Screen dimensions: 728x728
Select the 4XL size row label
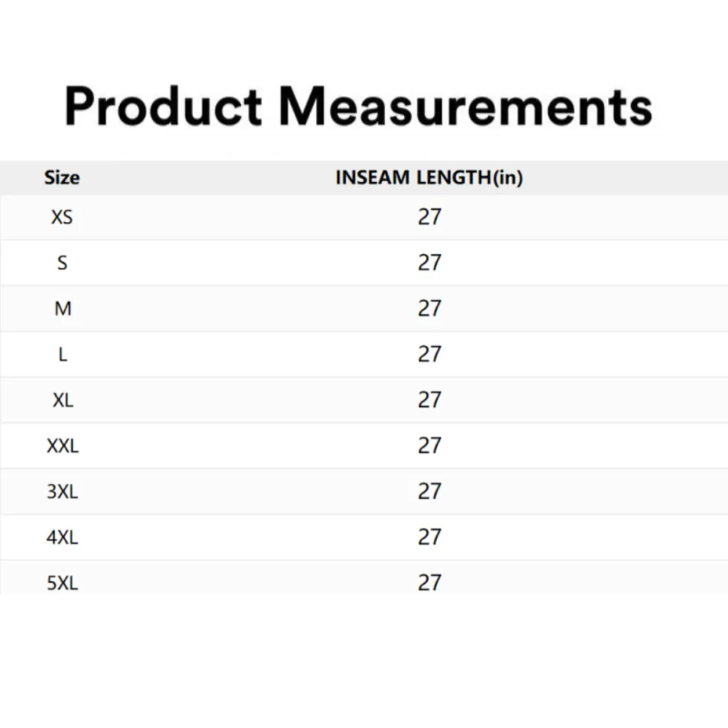tap(63, 537)
